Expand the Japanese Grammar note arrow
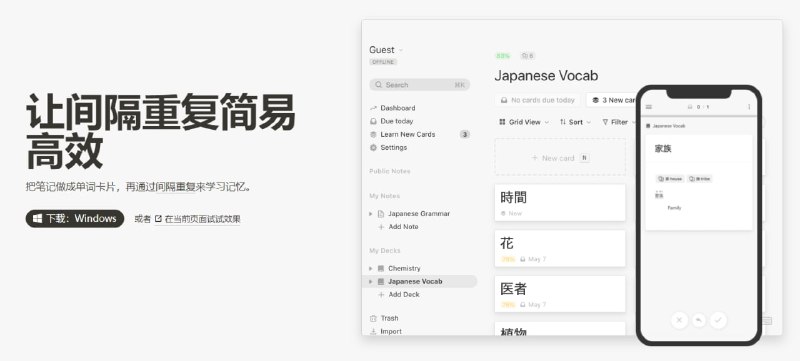 tap(371, 214)
